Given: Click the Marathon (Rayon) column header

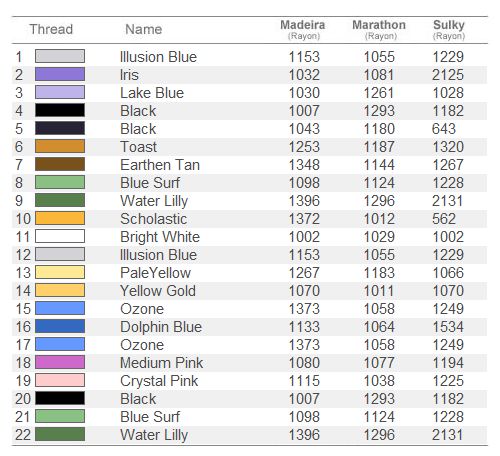Looking at the screenshot, I should pos(379,29).
